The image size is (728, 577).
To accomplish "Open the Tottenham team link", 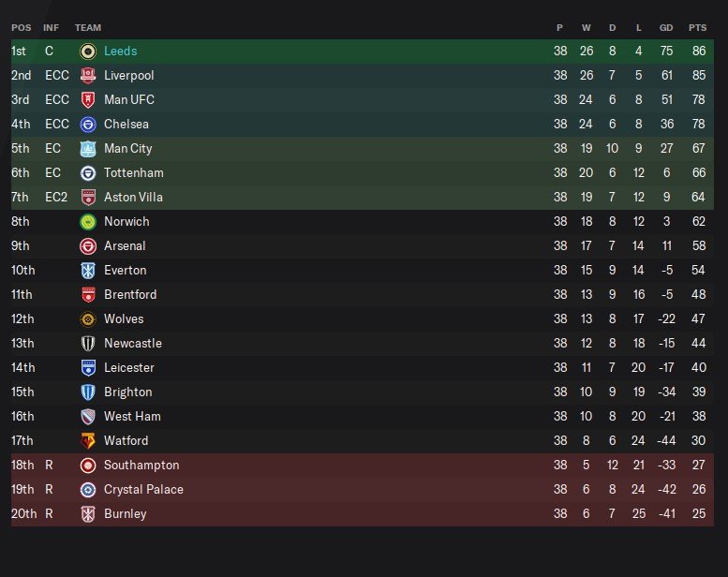I will 134,172.
